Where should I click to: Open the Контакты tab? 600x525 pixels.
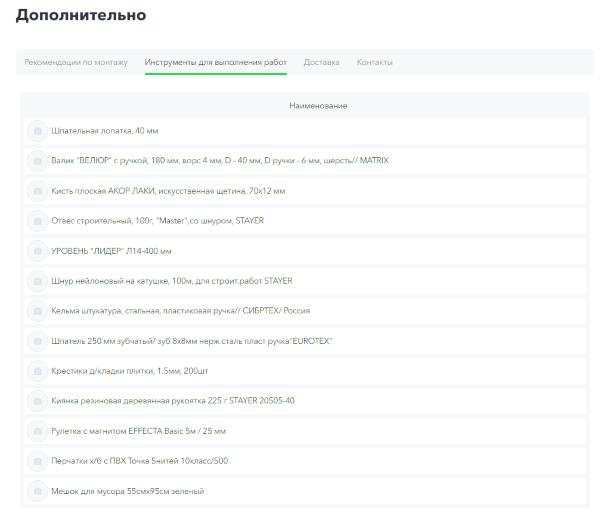click(x=375, y=62)
